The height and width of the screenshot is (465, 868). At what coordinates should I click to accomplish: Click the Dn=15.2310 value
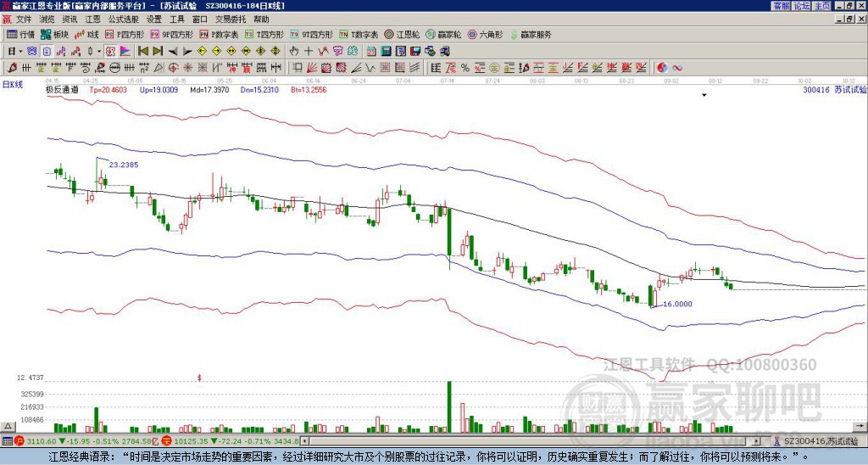[x=259, y=89]
